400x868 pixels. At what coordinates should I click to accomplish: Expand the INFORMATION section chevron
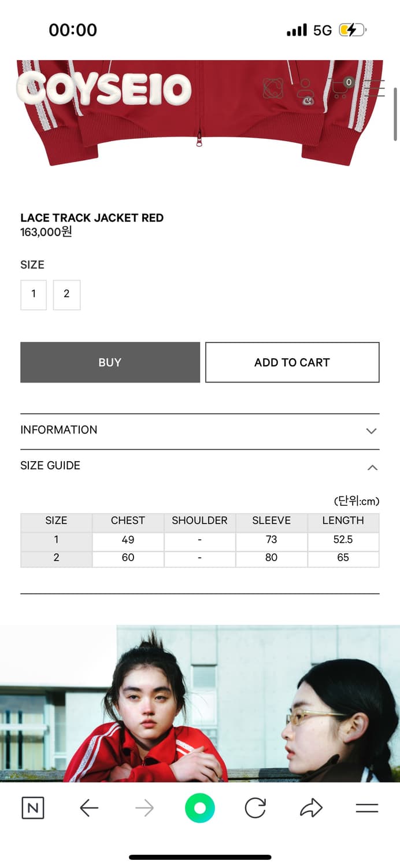point(372,431)
